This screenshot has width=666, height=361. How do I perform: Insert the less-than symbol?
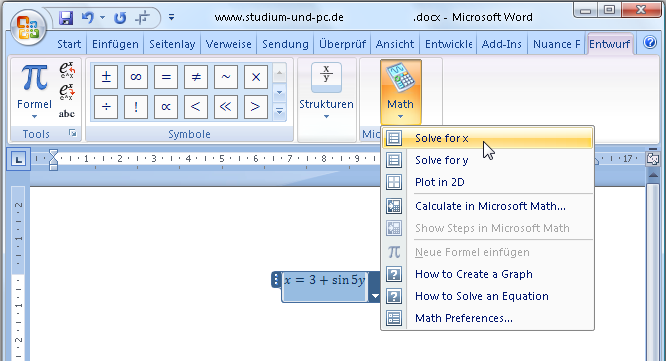[196, 107]
